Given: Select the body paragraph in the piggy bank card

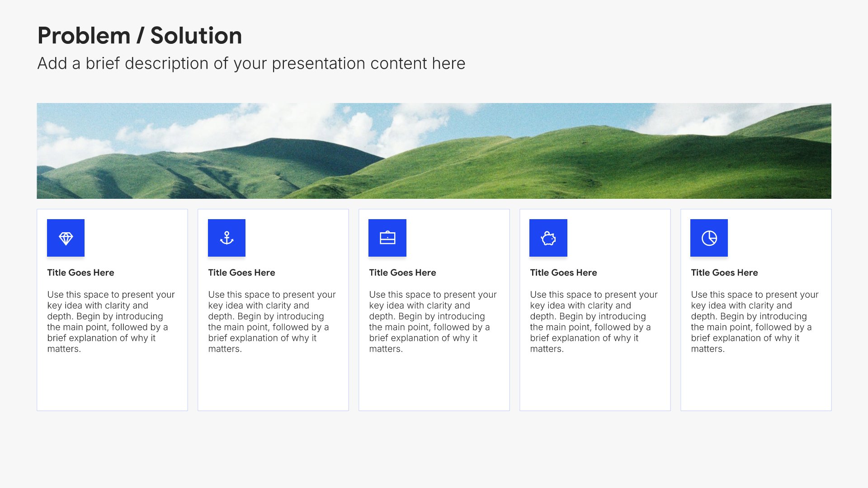Looking at the screenshot, I should click(x=594, y=322).
